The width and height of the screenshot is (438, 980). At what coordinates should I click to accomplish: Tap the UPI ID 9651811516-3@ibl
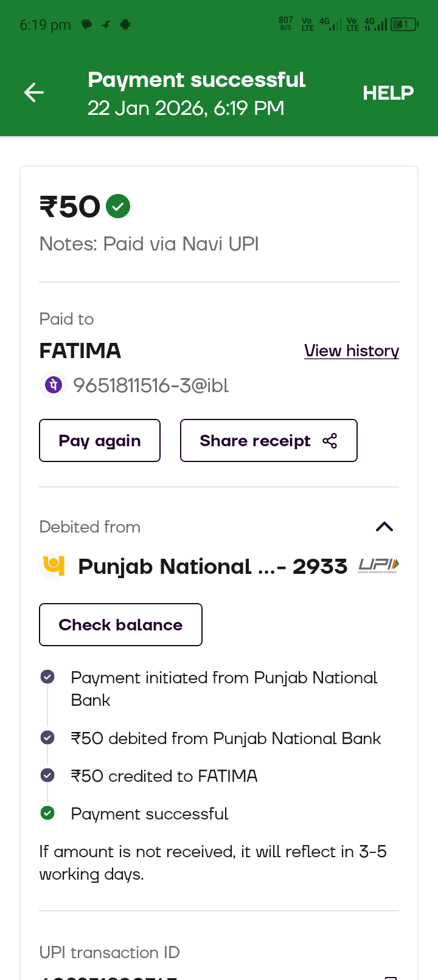(x=151, y=385)
